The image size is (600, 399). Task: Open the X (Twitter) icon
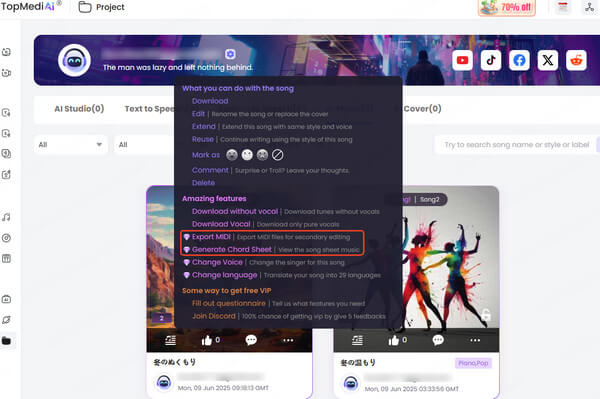[x=548, y=60]
